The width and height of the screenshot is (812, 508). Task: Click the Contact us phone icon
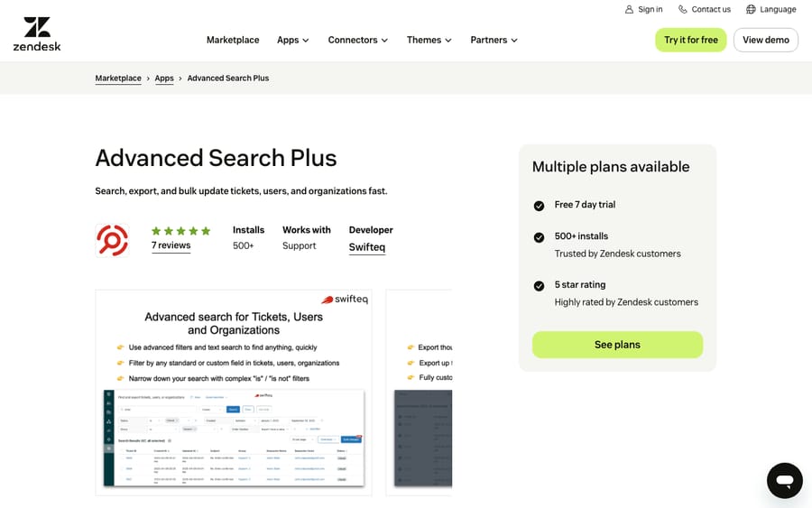click(x=683, y=9)
